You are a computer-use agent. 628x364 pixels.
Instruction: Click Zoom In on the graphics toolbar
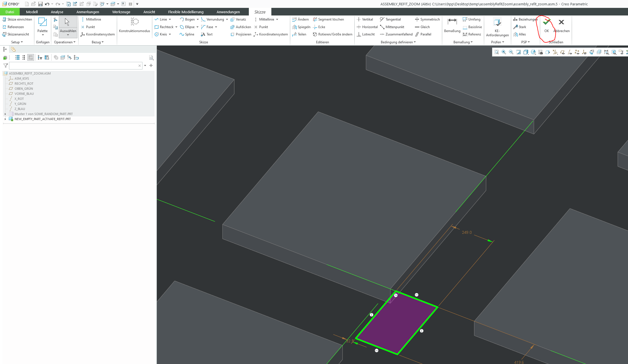coord(504,52)
